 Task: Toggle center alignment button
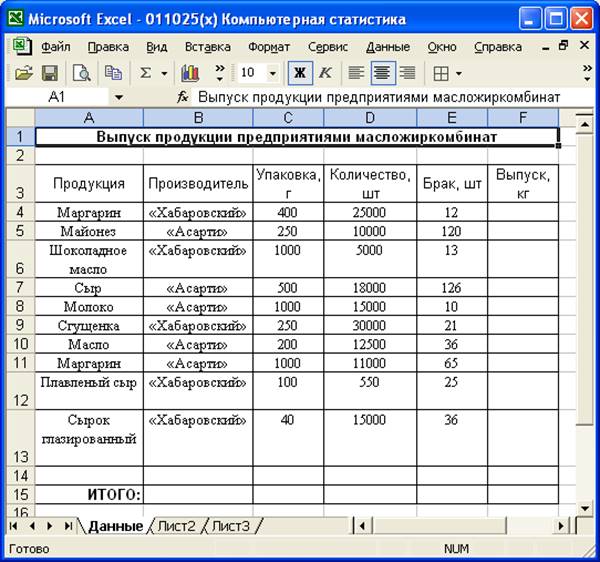[x=382, y=73]
